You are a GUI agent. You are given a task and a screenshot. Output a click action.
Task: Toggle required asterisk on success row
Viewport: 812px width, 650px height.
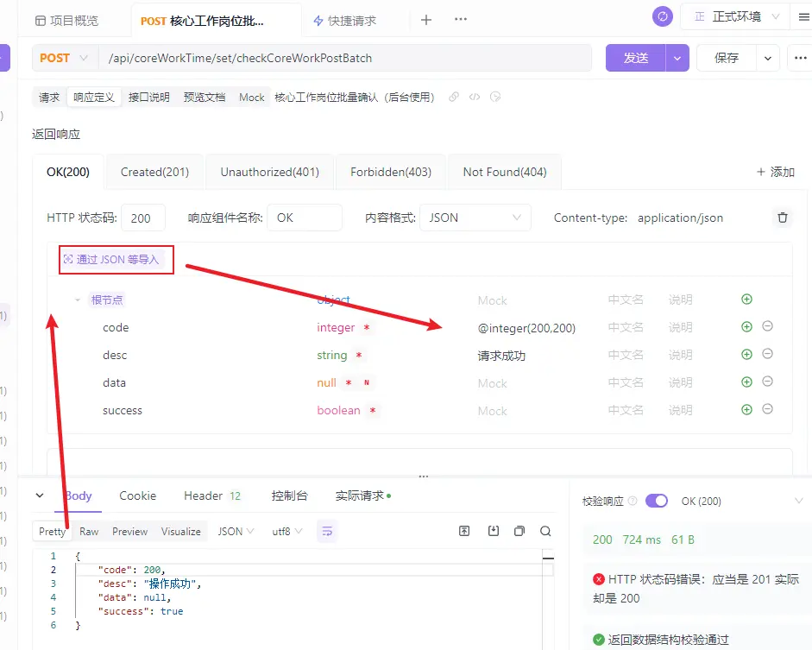(x=372, y=410)
